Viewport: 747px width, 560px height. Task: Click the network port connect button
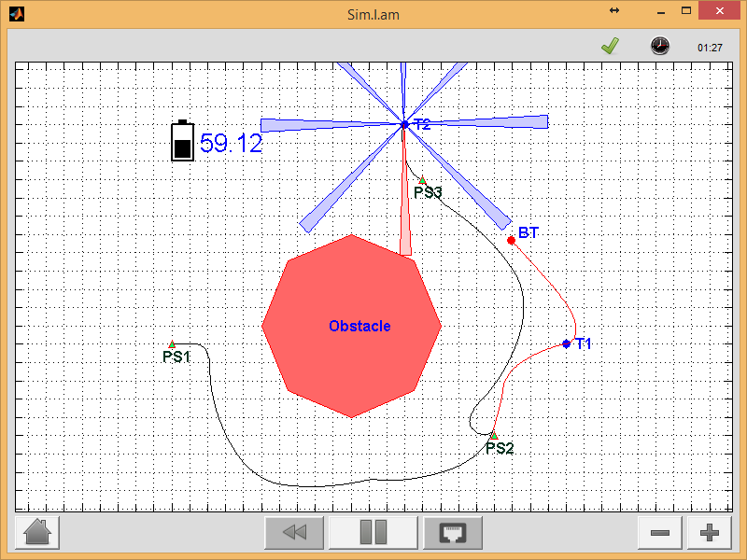[x=453, y=532]
